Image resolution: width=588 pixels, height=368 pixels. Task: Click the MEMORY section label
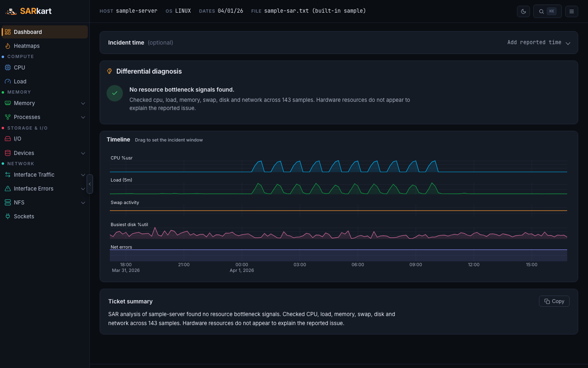[x=19, y=92]
